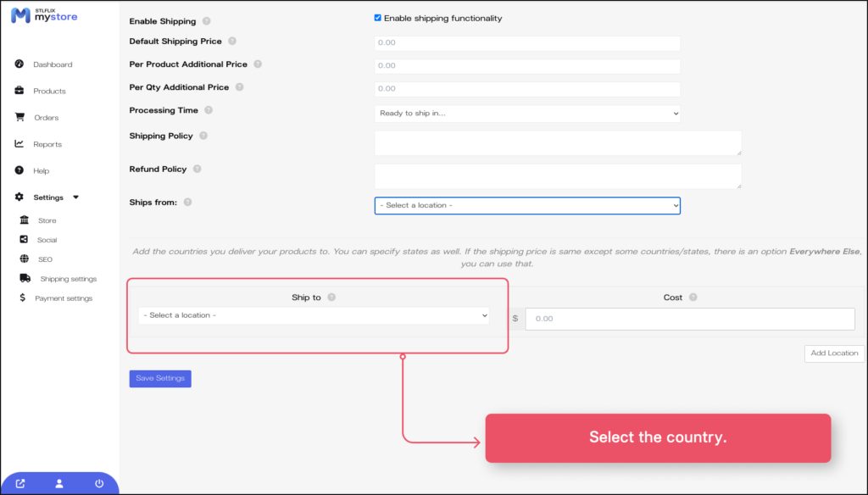
Task: Click the user profile icon
Action: coord(59,484)
